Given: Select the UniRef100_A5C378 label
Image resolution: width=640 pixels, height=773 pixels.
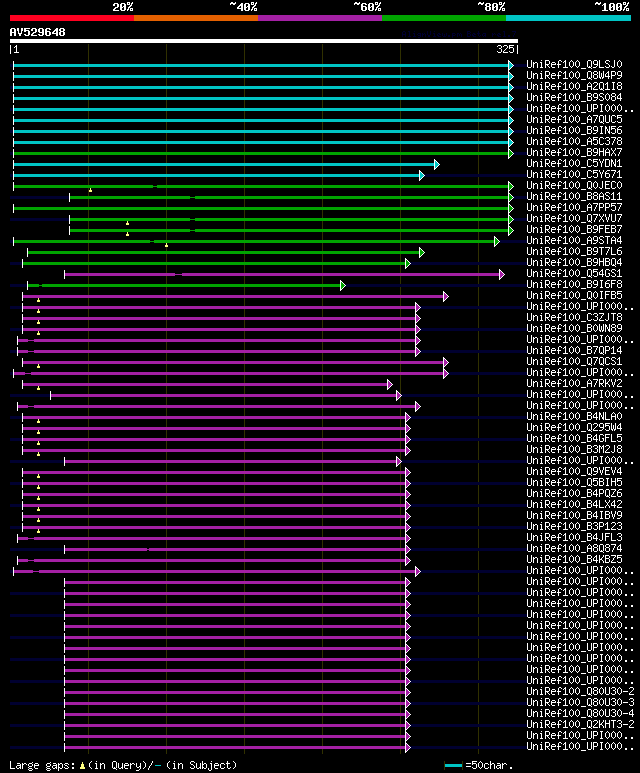Looking at the screenshot, I should point(574,141).
